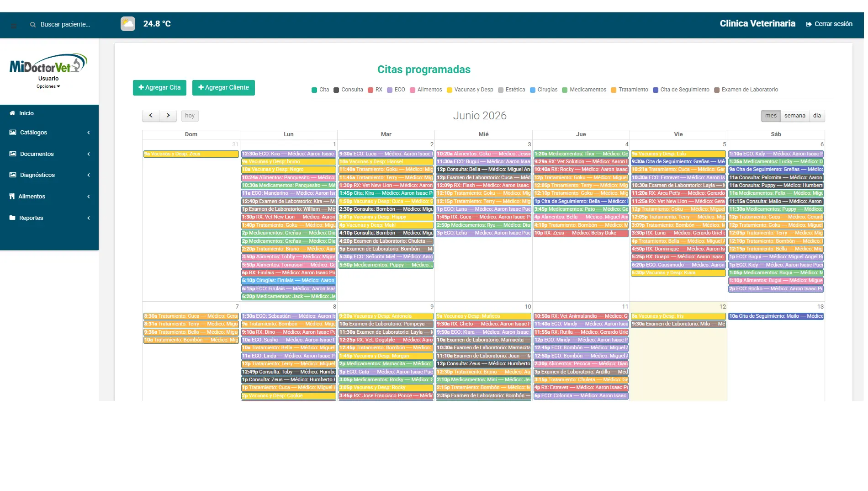
Task: Toggle the hamburger sidebar menu icon
Action: [x=14, y=26]
